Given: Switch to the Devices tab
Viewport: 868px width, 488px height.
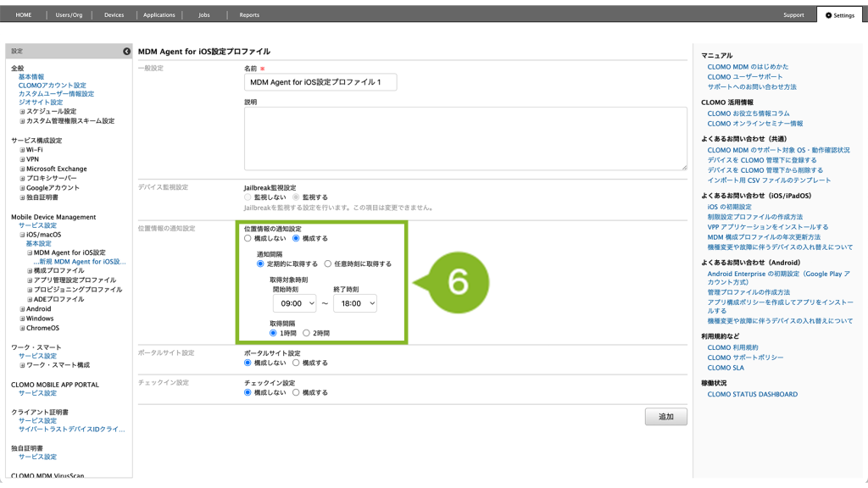Looking at the screenshot, I should [114, 15].
